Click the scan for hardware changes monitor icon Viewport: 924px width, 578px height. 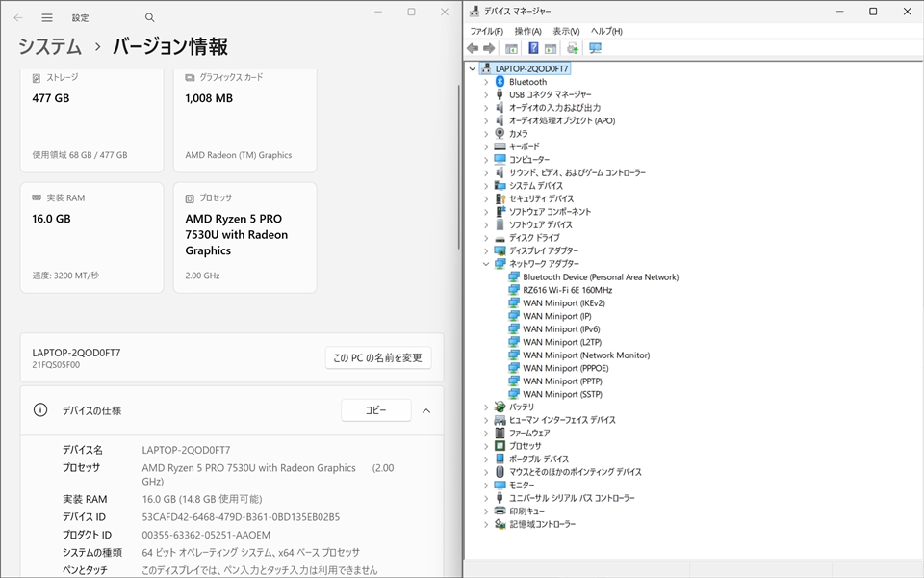coord(595,48)
